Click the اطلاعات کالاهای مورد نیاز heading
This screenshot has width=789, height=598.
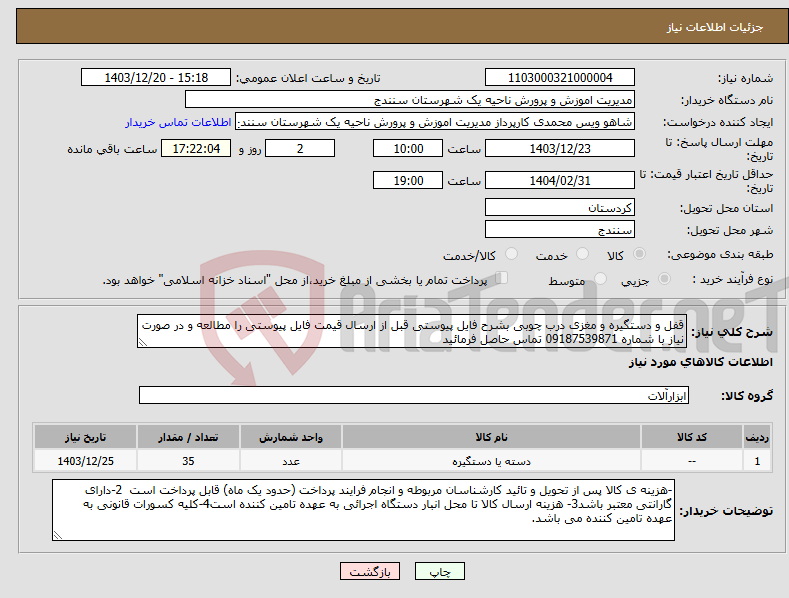coord(700,362)
